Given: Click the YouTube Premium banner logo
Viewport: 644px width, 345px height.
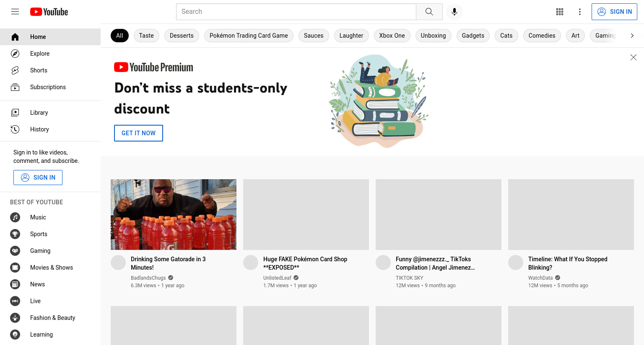Looking at the screenshot, I should point(153,67).
